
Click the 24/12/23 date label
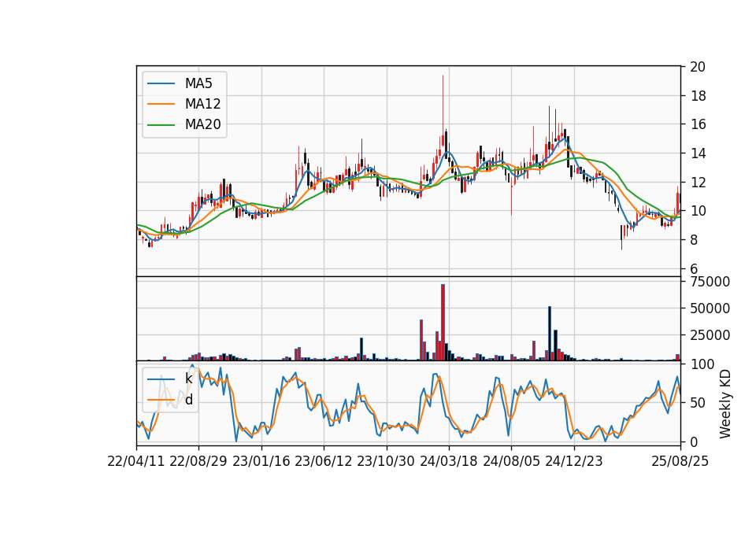pyautogui.click(x=574, y=461)
